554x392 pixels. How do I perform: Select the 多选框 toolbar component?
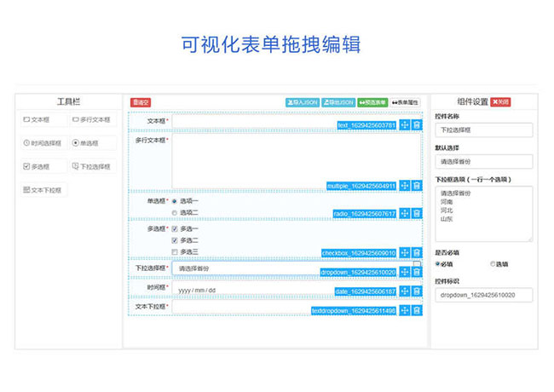37,167
